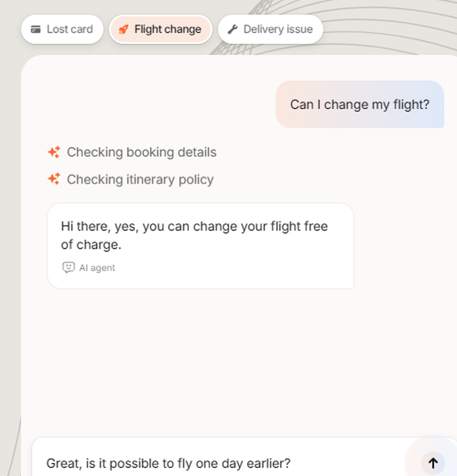Expand the Checking itinerary policy step
Screen dimensions: 457x476
click(131, 179)
